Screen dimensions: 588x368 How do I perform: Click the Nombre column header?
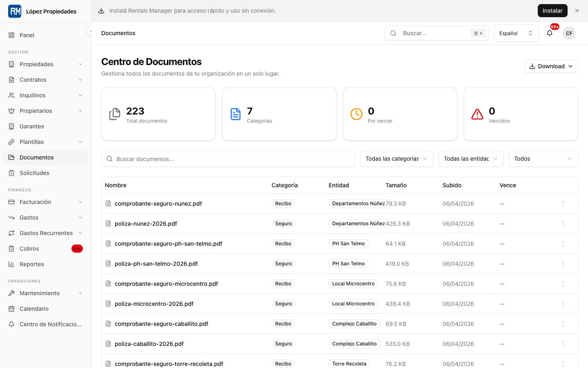[116, 185]
